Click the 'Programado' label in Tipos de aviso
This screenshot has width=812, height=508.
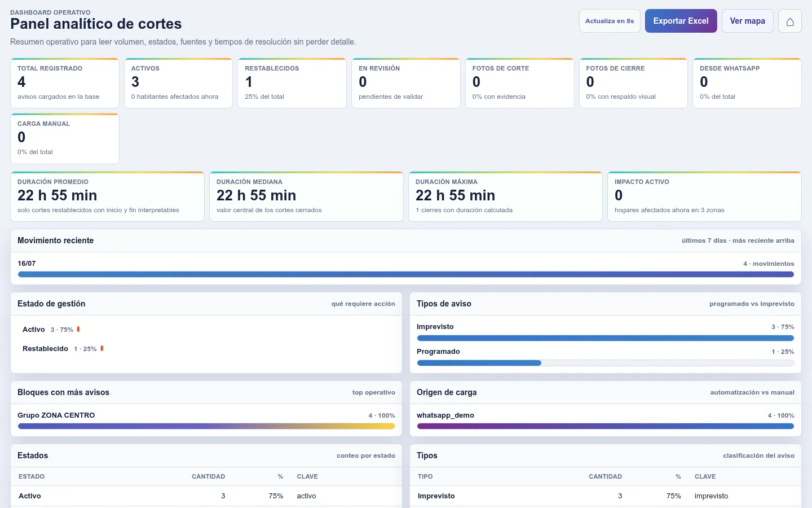click(438, 352)
